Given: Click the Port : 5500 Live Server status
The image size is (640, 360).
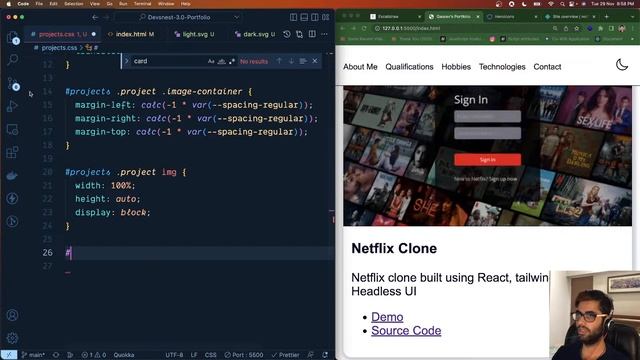Looking at the screenshot, I should 244,355.
